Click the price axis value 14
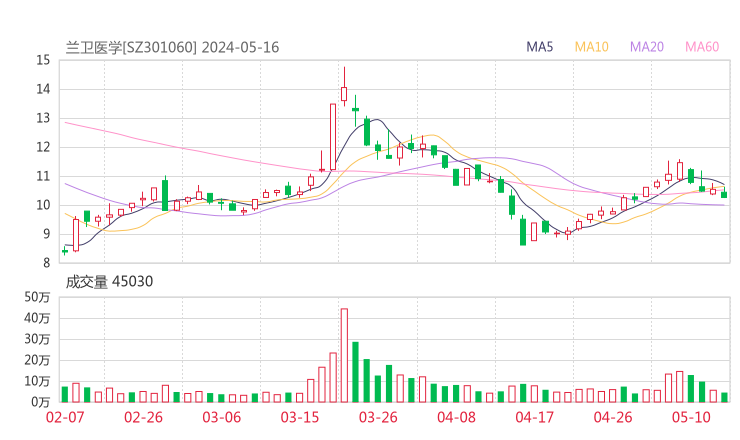Viewport: 740px width, 440px height. point(43,89)
